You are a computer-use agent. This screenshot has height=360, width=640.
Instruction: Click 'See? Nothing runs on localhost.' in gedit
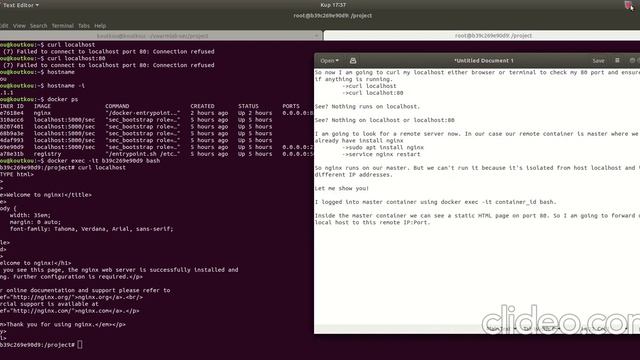pyautogui.click(x=367, y=106)
